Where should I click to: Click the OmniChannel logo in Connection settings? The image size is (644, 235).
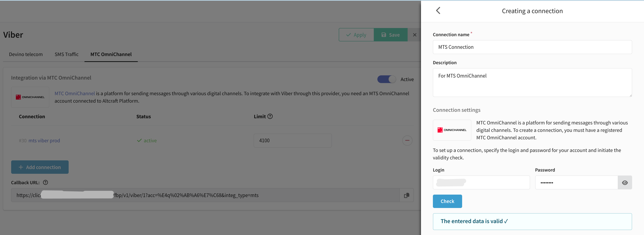click(452, 130)
